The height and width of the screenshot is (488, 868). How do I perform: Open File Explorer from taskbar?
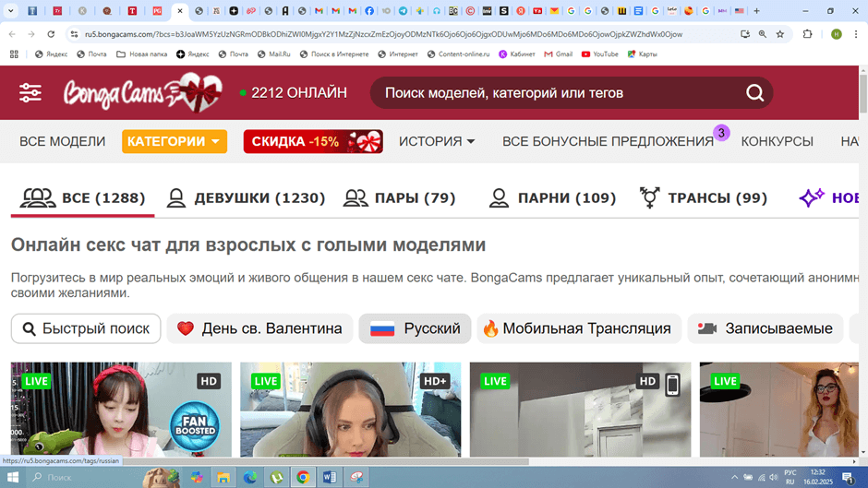(223, 477)
